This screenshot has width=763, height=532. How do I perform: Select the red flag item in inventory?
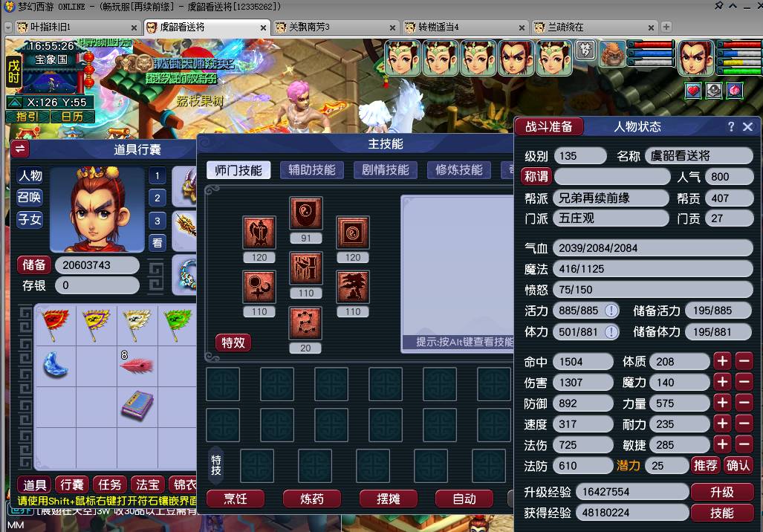[56, 324]
